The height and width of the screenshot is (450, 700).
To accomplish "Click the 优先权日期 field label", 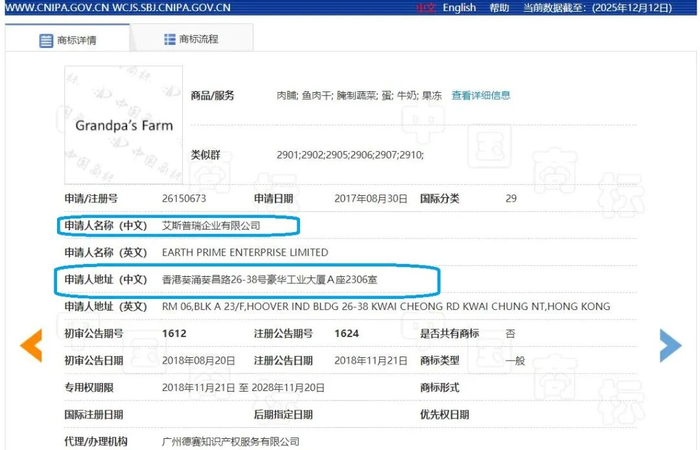I will click(444, 414).
